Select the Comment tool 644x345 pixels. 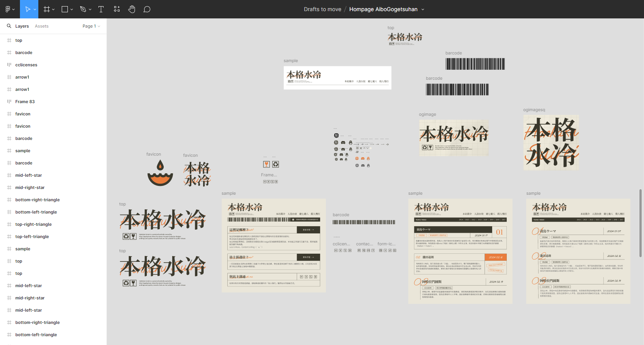coord(147,9)
